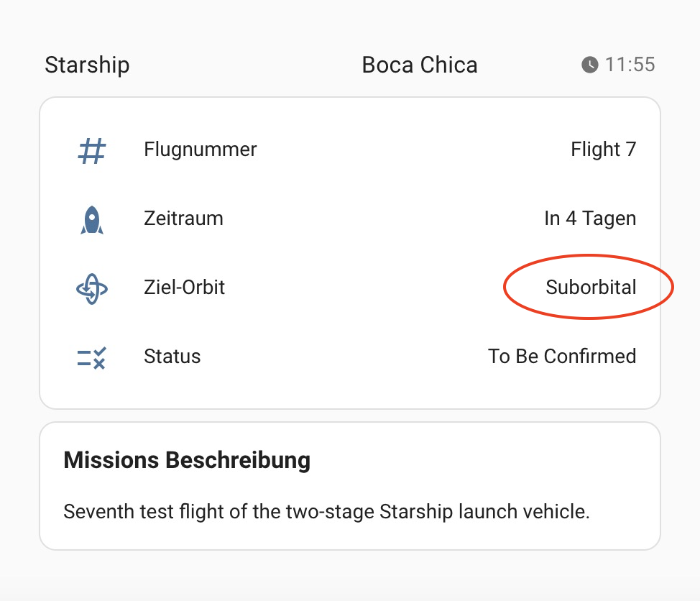Viewport: 700px width, 601px height.
Task: Click the 11:55 launch time
Action: [x=630, y=65]
